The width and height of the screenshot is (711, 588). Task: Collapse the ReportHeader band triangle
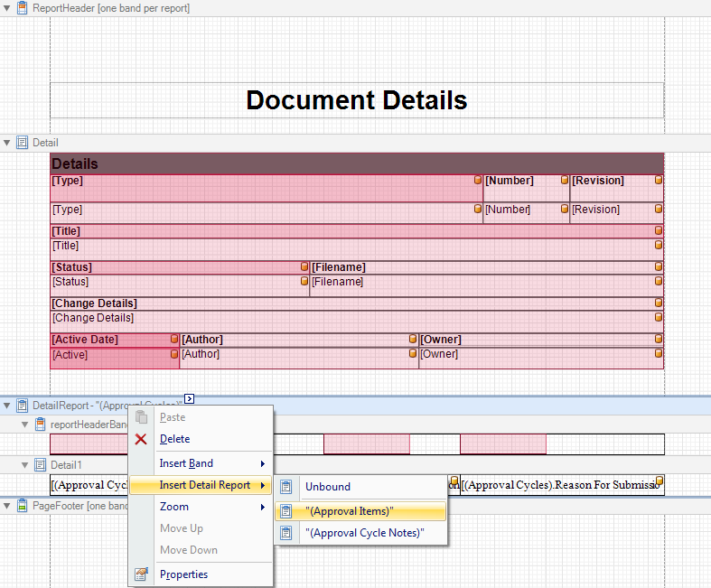click(7, 8)
